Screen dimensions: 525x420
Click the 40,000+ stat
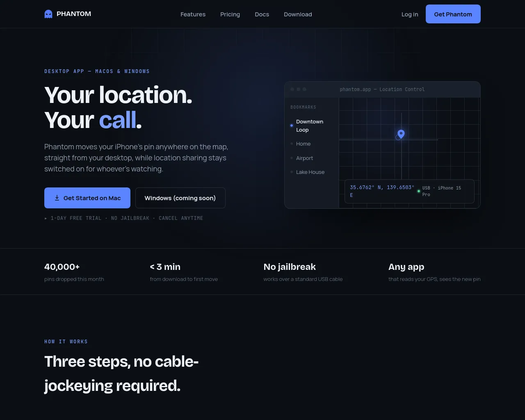(x=62, y=267)
